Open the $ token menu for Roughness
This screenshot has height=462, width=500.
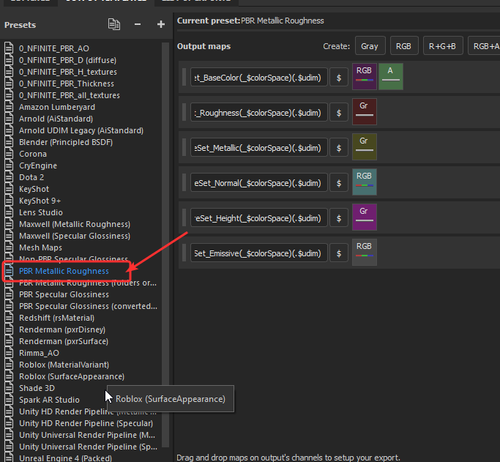pos(339,113)
